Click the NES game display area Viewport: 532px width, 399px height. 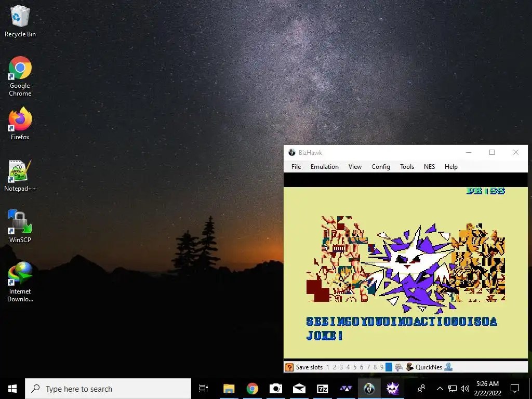point(405,272)
